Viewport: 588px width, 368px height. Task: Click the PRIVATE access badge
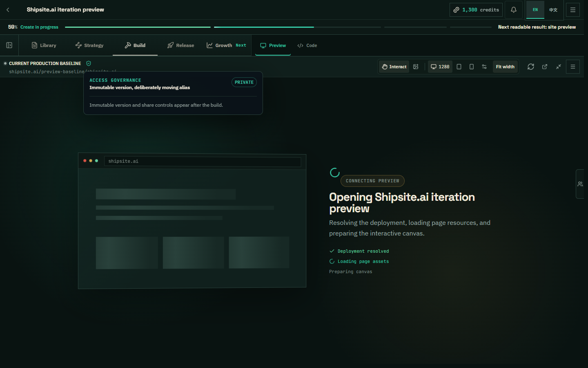[x=244, y=82]
